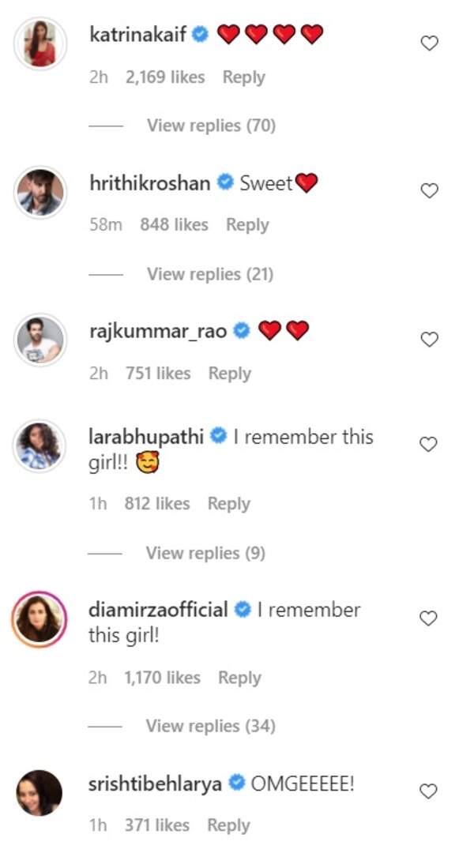Click the verified badge next to katrinakaif
This screenshot has height=868, width=474.
200,34
